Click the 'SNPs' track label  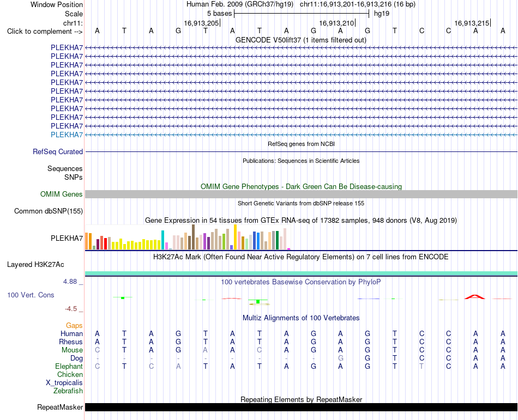tap(74, 177)
